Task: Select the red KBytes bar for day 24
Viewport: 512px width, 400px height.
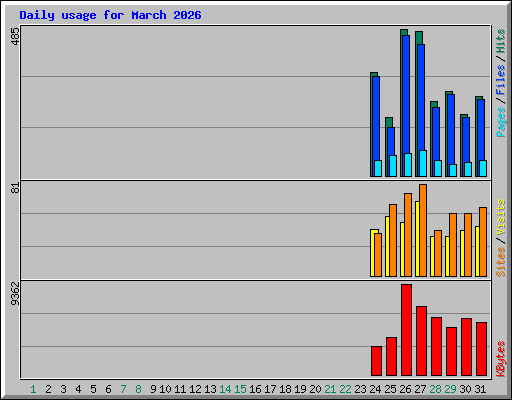Action: [x=376, y=361]
